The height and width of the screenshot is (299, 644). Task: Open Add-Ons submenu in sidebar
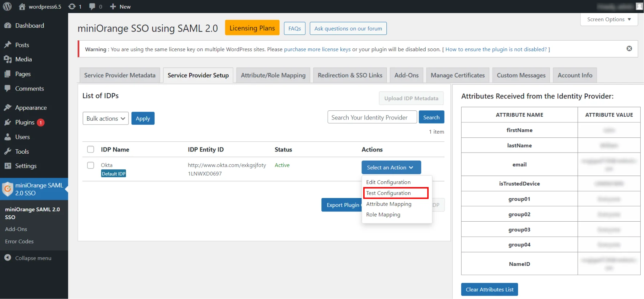[x=16, y=229]
